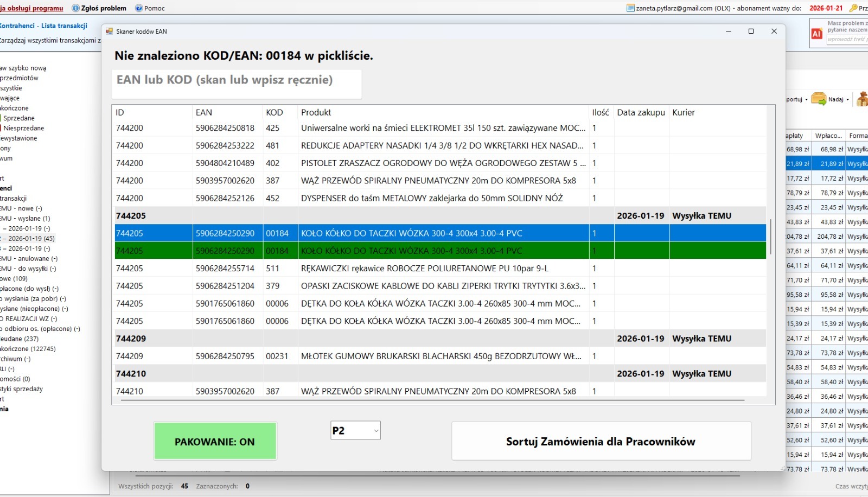This screenshot has width=868, height=497.
Task: Toggle the PAKOWANIE: ON button
Action: tap(215, 442)
